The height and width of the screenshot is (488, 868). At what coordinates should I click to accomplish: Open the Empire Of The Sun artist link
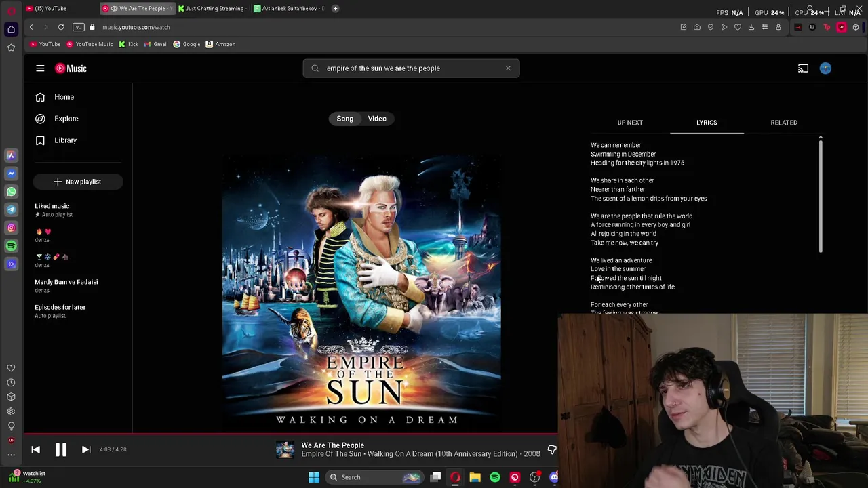click(x=332, y=454)
